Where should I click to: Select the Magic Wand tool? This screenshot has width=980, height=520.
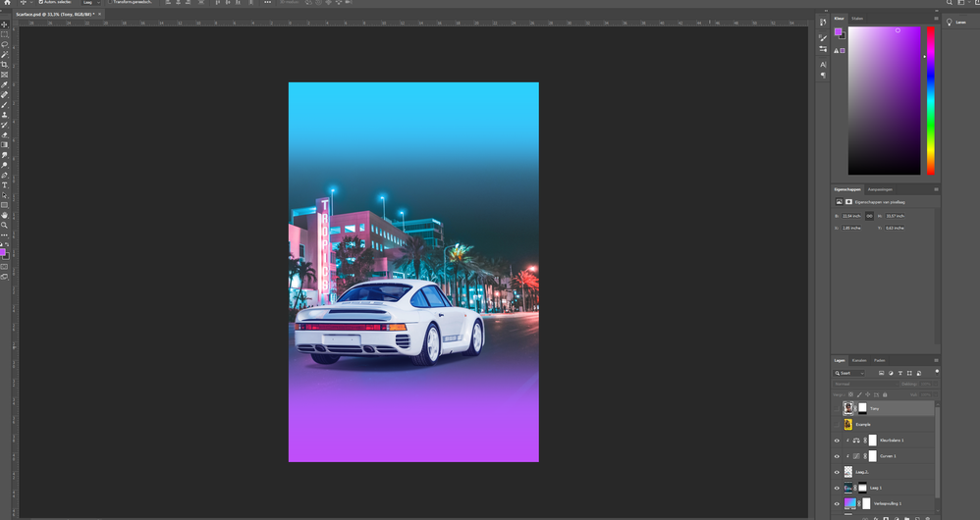tap(4, 54)
